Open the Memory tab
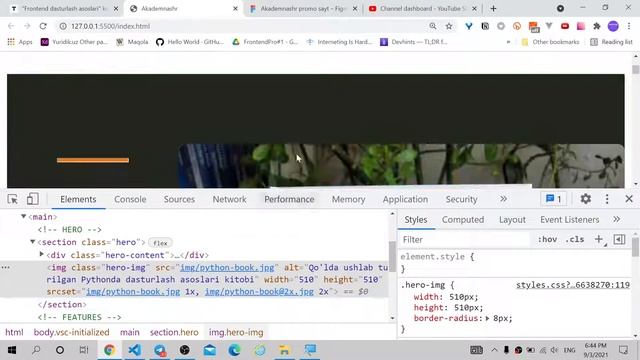Screen dimensions: 640x360 (348, 199)
